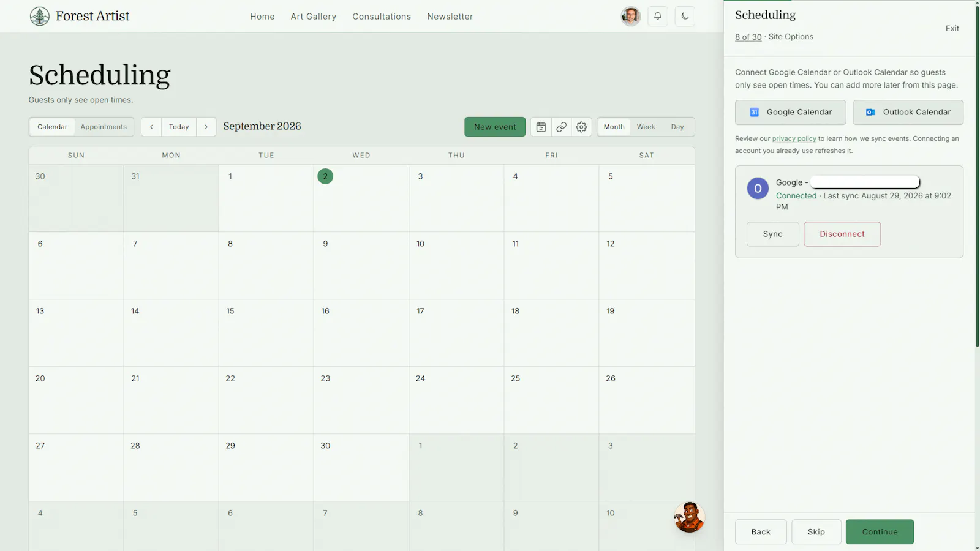Click the Connected status text
The height and width of the screenshot is (551, 980).
tap(796, 196)
